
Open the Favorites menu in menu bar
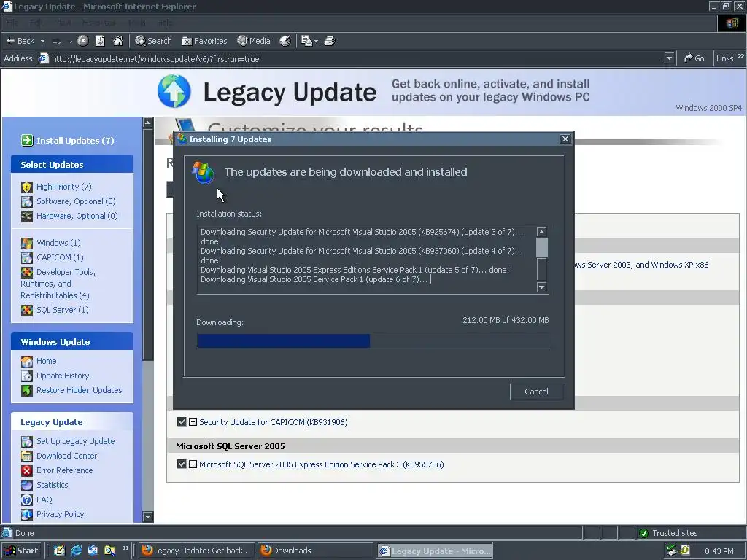(x=99, y=23)
